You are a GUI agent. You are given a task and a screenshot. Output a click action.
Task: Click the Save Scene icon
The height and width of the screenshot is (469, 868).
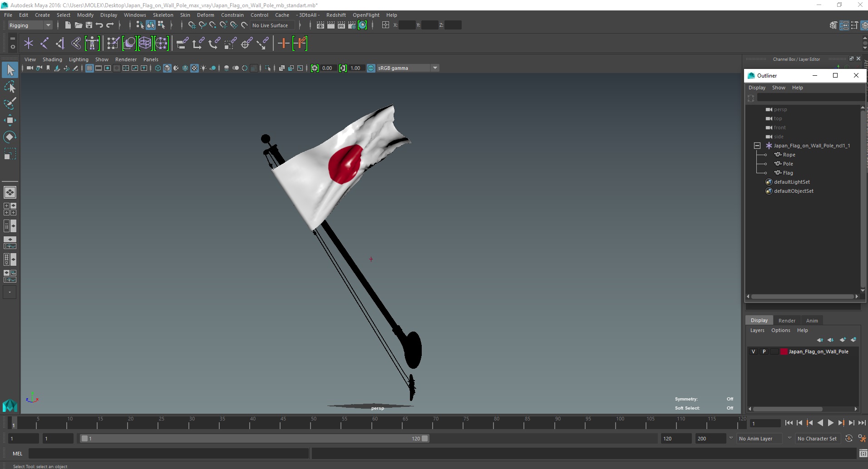[89, 25]
